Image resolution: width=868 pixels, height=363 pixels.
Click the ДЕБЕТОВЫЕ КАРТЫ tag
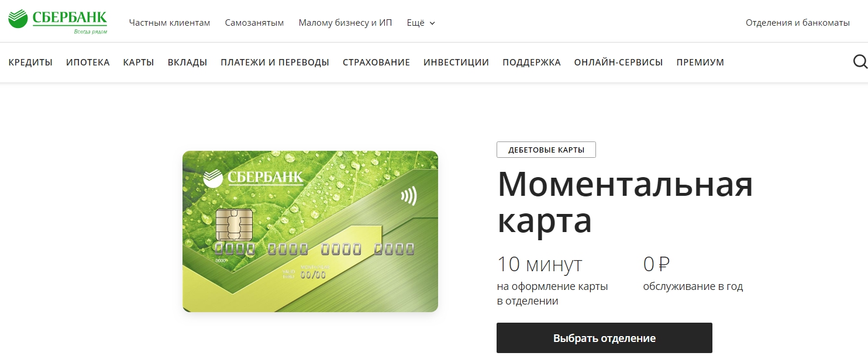pos(546,150)
